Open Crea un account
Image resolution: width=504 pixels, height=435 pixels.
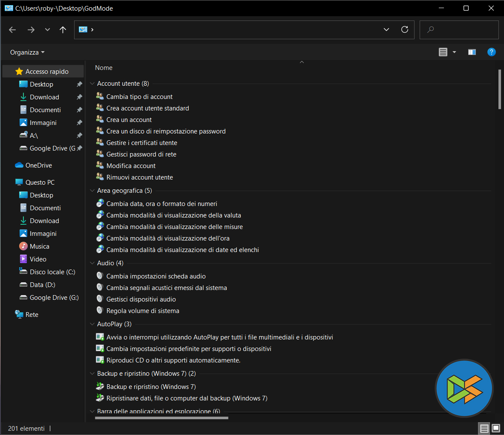click(129, 120)
